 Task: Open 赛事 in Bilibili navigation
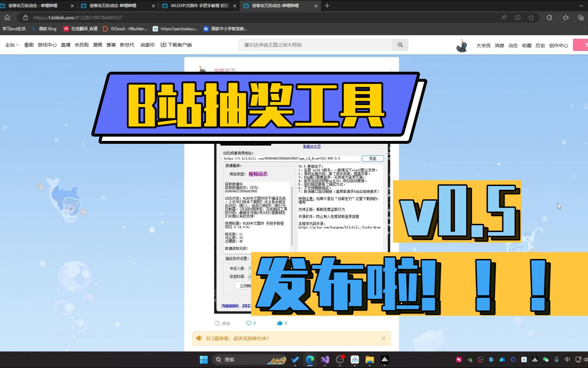click(x=111, y=45)
